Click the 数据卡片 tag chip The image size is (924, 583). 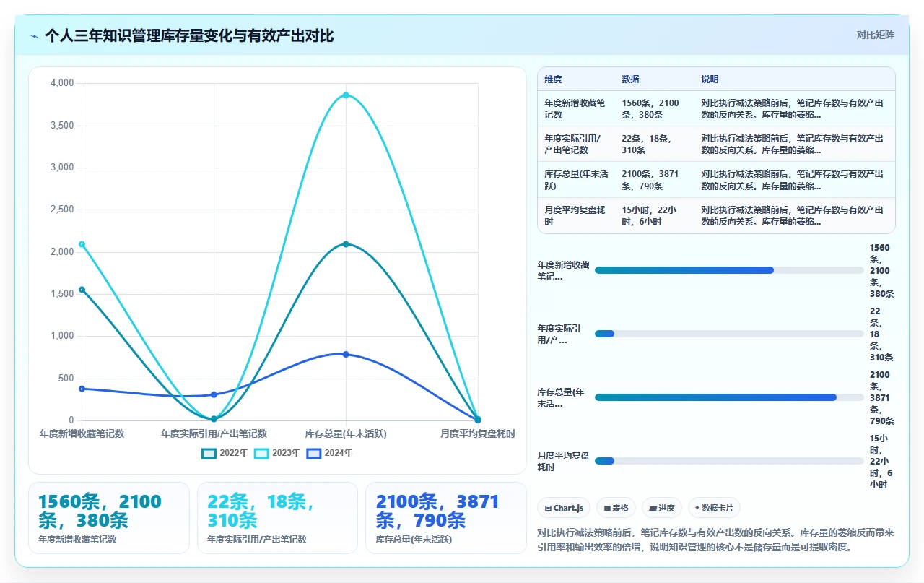coord(714,508)
